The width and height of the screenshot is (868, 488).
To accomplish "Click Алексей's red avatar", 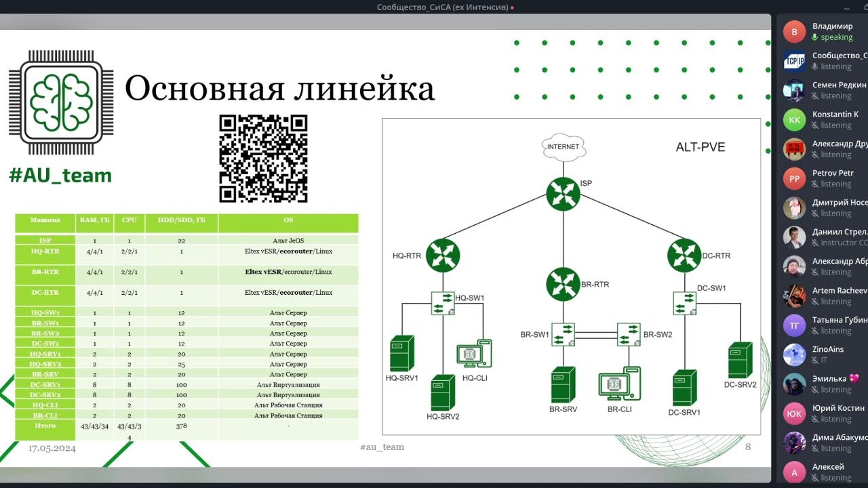I will (794, 472).
